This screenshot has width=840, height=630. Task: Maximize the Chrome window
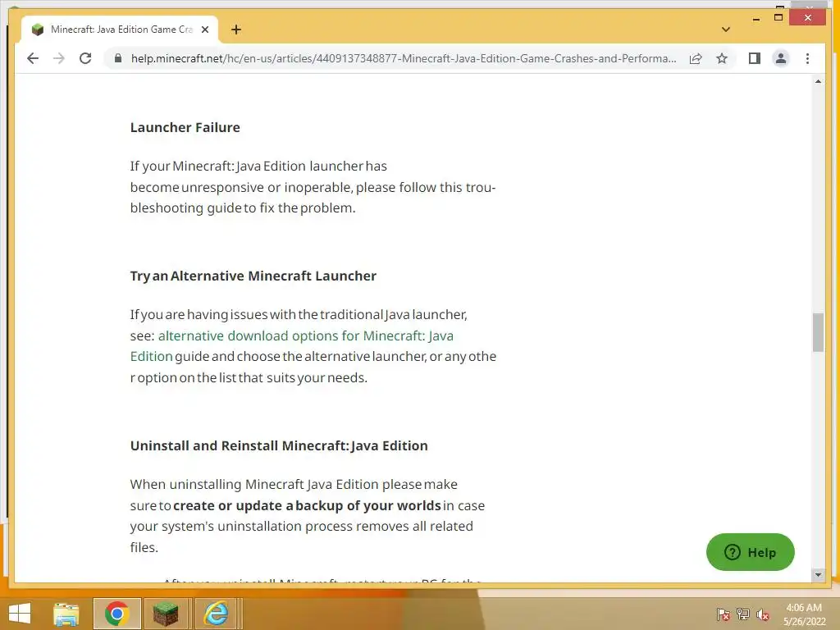778,18
